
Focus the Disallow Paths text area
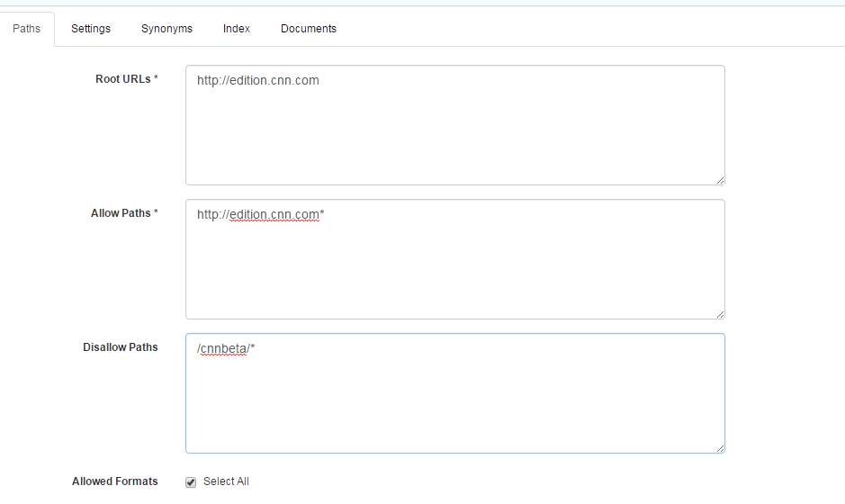[454, 393]
